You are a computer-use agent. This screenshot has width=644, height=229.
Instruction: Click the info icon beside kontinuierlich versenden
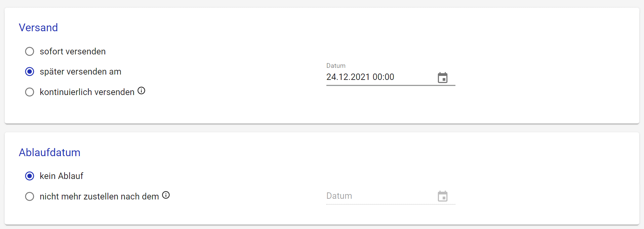[x=142, y=91]
